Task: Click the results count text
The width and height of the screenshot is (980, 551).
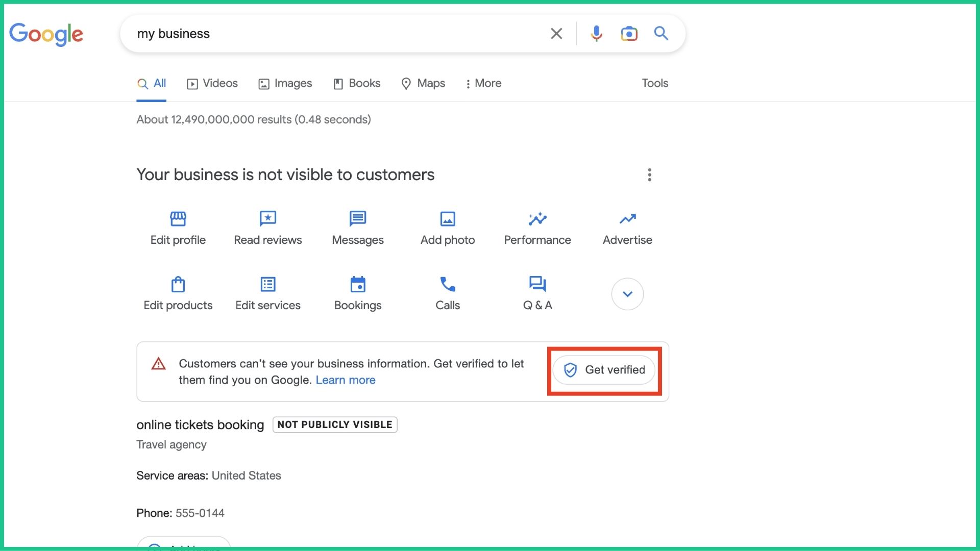Action: point(254,119)
